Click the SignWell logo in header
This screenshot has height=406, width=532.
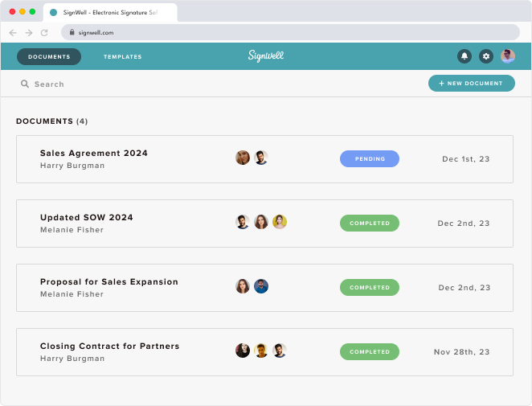[x=266, y=56]
